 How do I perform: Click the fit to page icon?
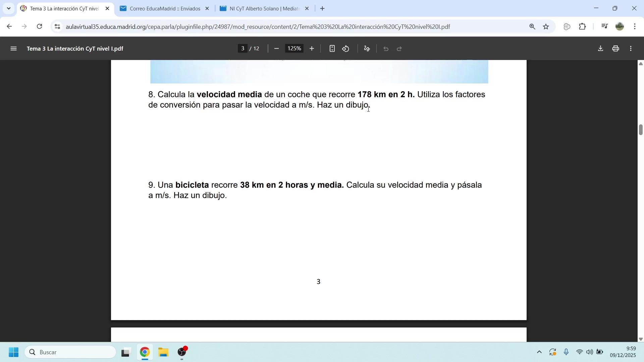[332, 49]
